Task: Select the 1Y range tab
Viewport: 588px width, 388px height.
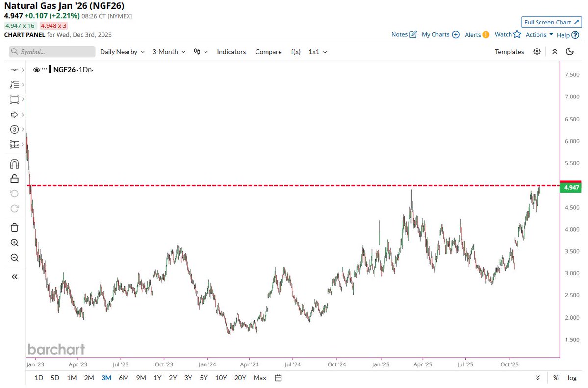Action: click(157, 378)
